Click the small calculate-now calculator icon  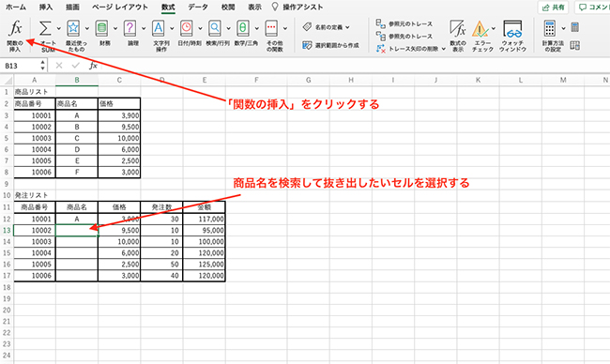click(575, 27)
